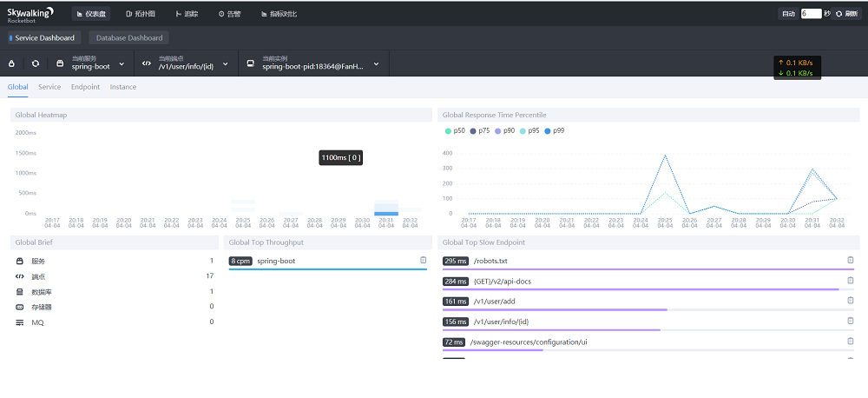This screenshot has width=868, height=398.
Task: Click the Global Response Time Percentile title
Action: click(495, 115)
